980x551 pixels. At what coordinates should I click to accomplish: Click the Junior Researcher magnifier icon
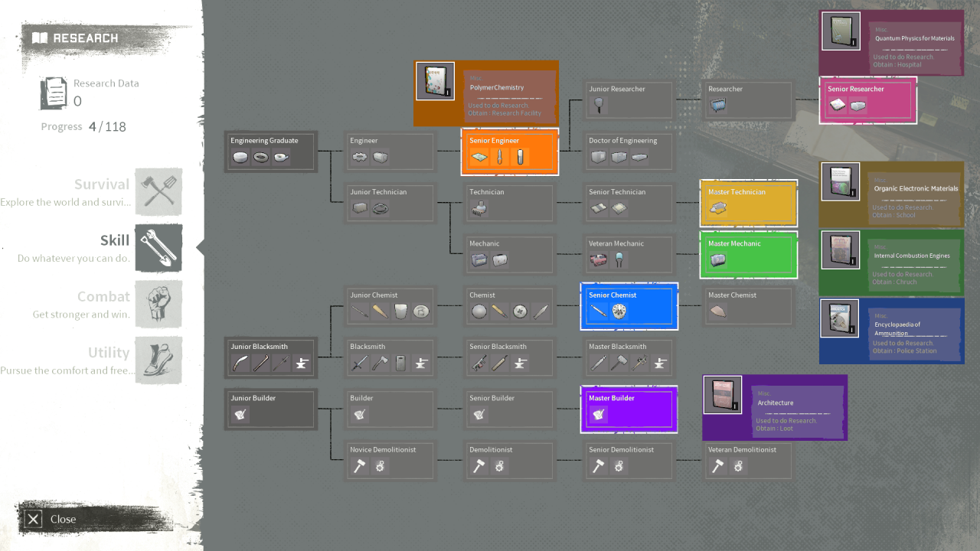[x=599, y=106]
